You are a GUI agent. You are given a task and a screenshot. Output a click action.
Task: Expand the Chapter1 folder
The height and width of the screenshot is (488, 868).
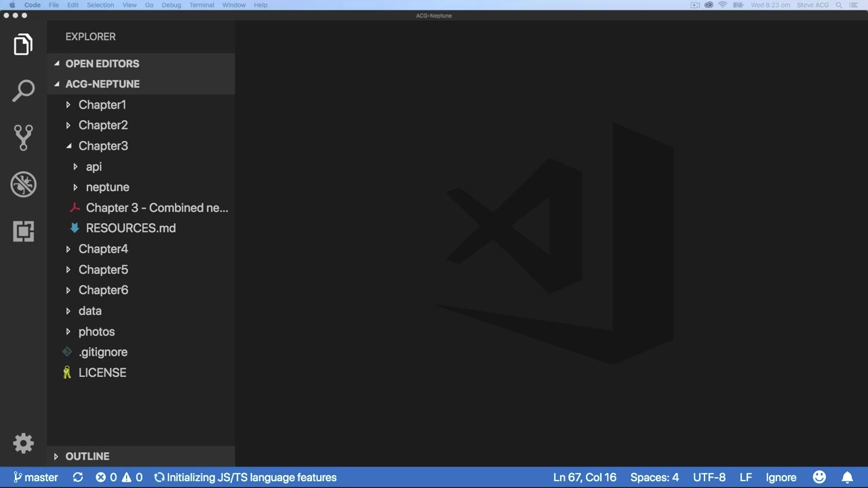click(x=141, y=104)
